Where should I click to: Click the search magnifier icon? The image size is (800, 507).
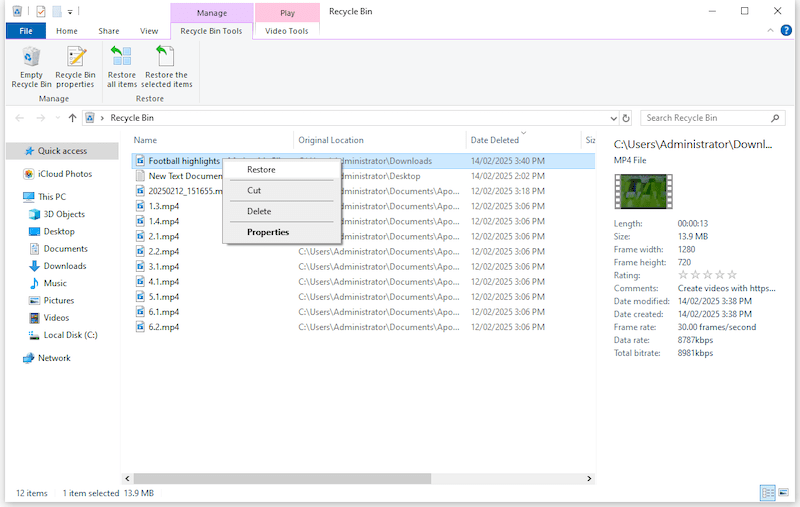point(775,118)
